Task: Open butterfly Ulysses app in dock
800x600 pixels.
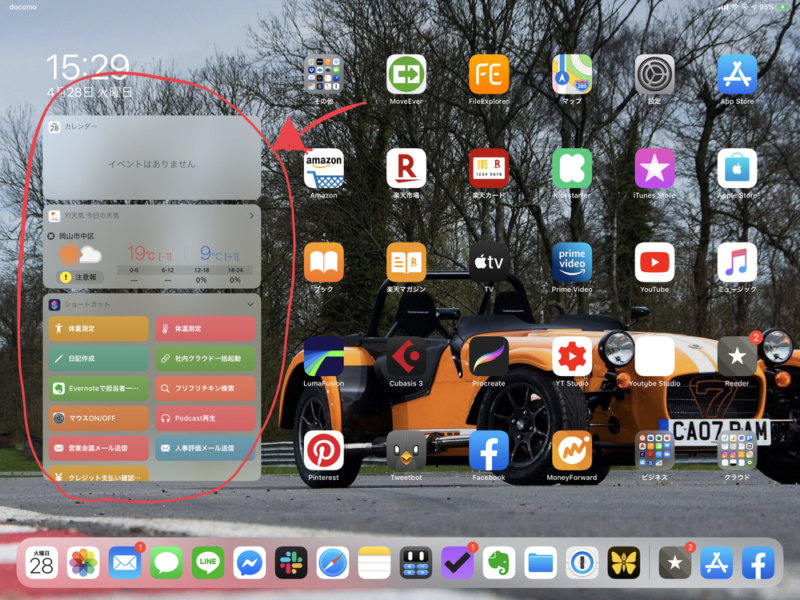Action: coord(623,563)
